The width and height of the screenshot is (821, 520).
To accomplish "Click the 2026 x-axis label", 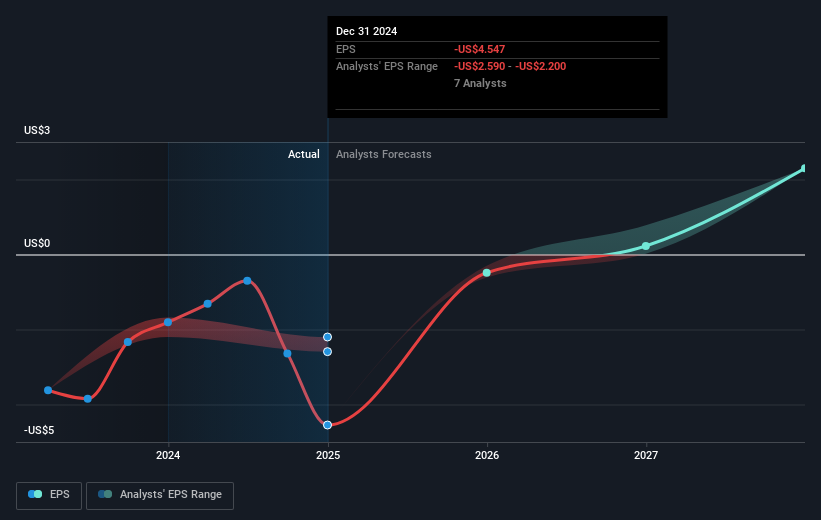I will pos(487,455).
